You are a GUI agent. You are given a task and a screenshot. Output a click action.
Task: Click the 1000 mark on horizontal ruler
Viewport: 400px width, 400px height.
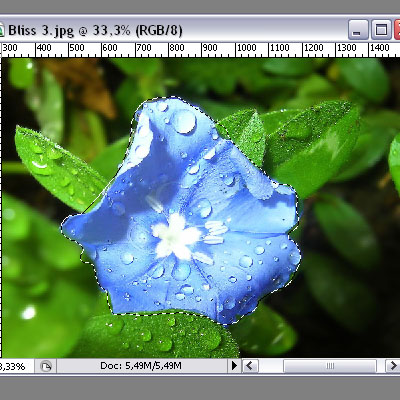tap(247, 48)
